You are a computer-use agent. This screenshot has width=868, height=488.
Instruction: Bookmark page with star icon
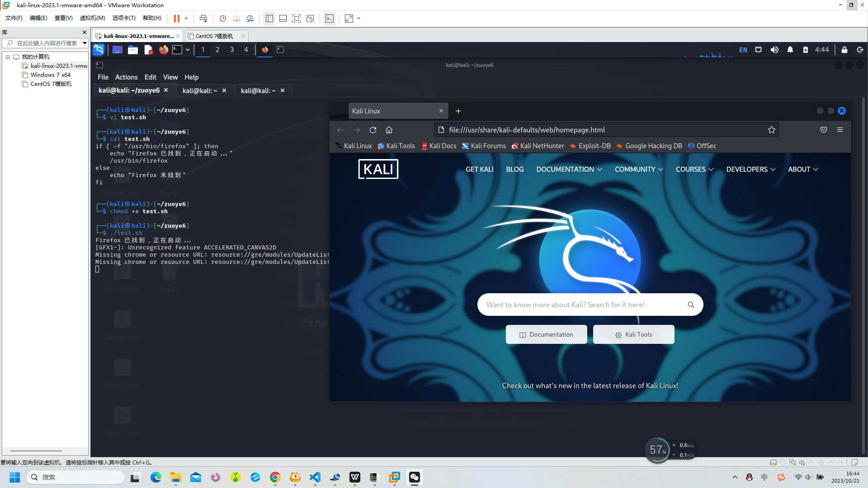tap(771, 130)
